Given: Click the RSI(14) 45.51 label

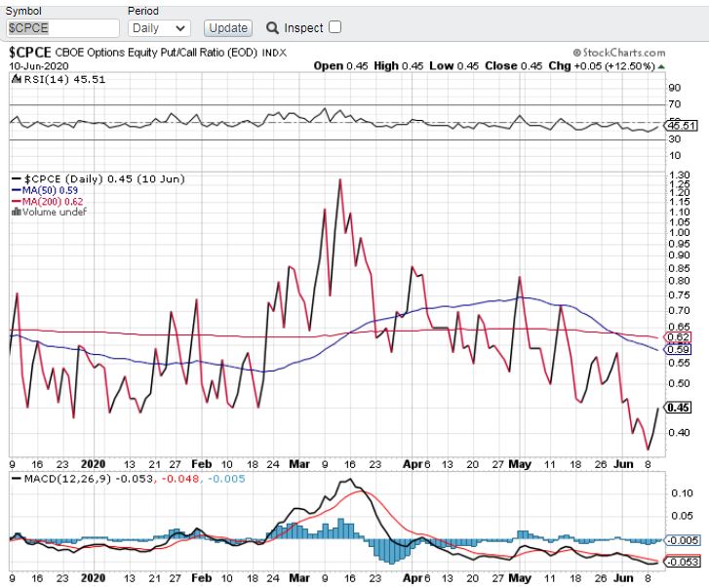Looking at the screenshot, I should [x=64, y=79].
